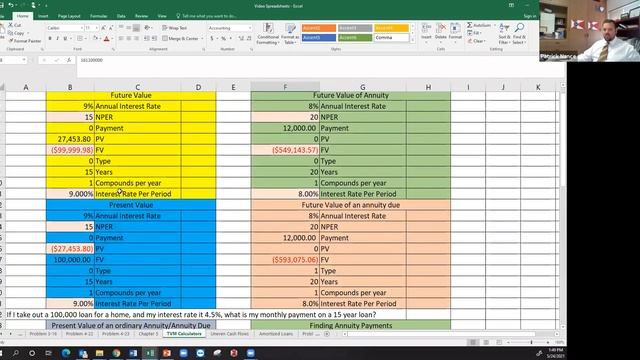Image resolution: width=640 pixels, height=360 pixels.
Task: Apply comma style number format
Action: 231,38
